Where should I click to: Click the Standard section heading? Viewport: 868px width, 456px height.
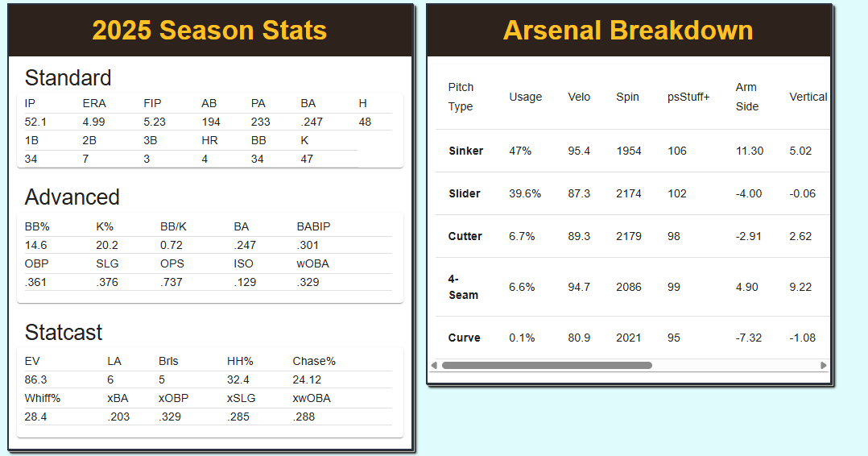tap(68, 78)
